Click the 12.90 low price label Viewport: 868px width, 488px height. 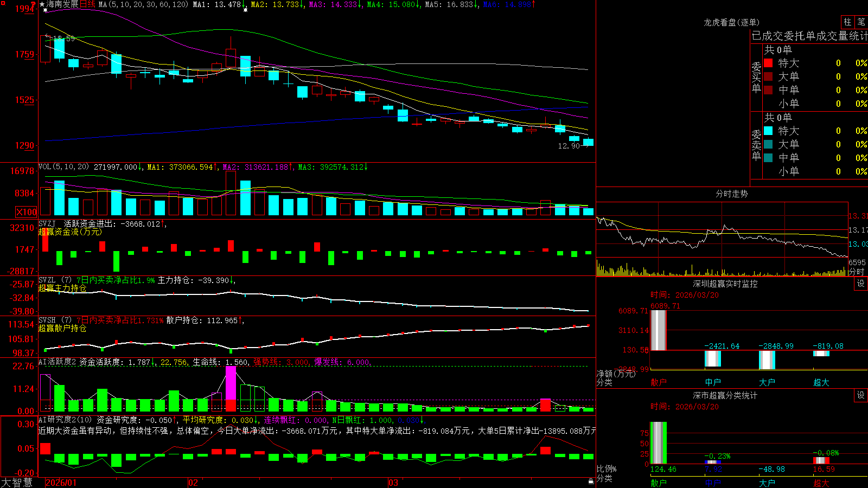569,146
